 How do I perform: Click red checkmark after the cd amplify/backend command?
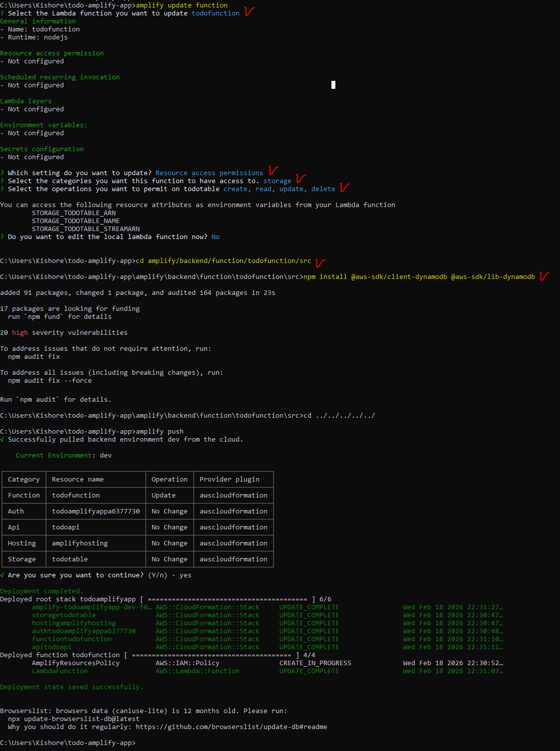coord(320,262)
